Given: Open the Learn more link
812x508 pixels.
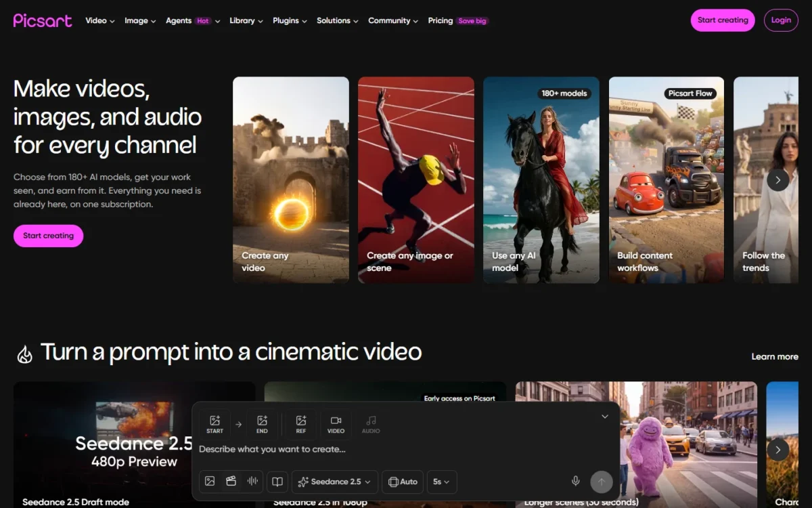Looking at the screenshot, I should (x=775, y=357).
